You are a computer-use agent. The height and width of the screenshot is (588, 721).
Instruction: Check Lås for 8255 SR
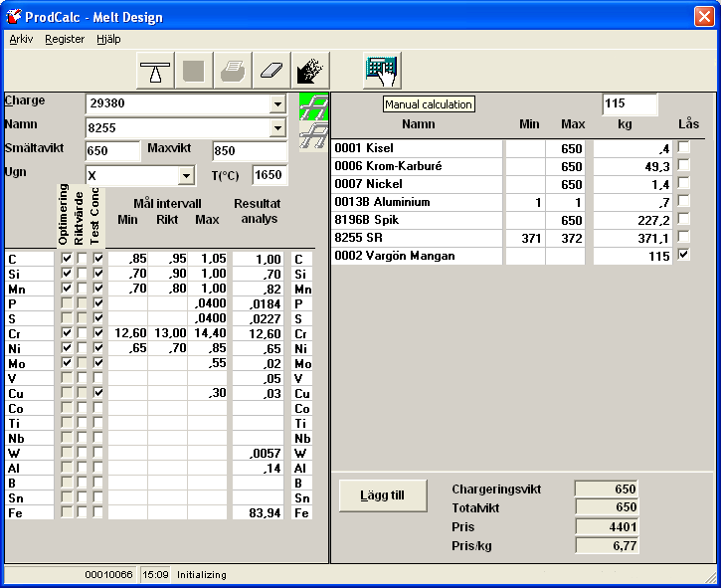click(x=684, y=237)
